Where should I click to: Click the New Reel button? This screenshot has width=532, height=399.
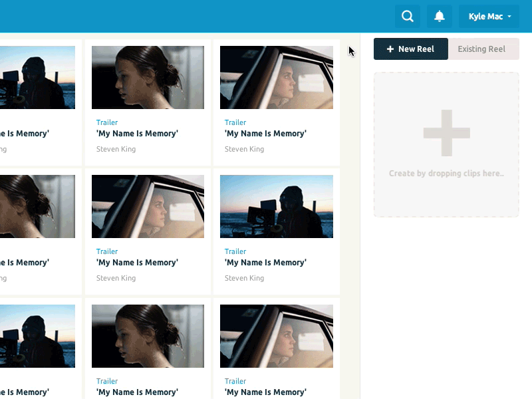click(x=411, y=49)
